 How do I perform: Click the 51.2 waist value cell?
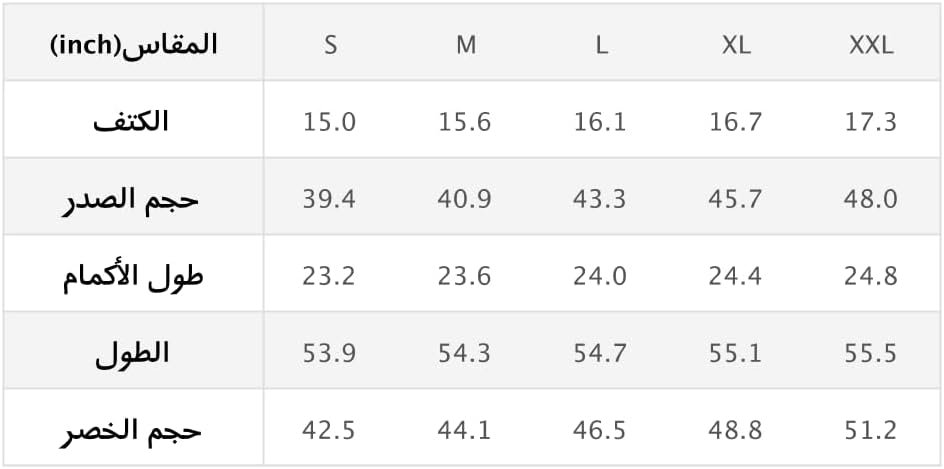(871, 430)
